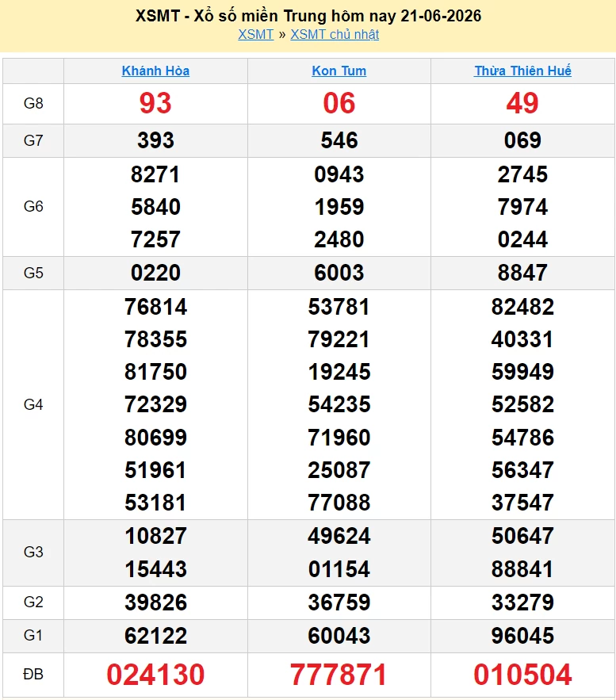Select G7 number 546

(339, 140)
